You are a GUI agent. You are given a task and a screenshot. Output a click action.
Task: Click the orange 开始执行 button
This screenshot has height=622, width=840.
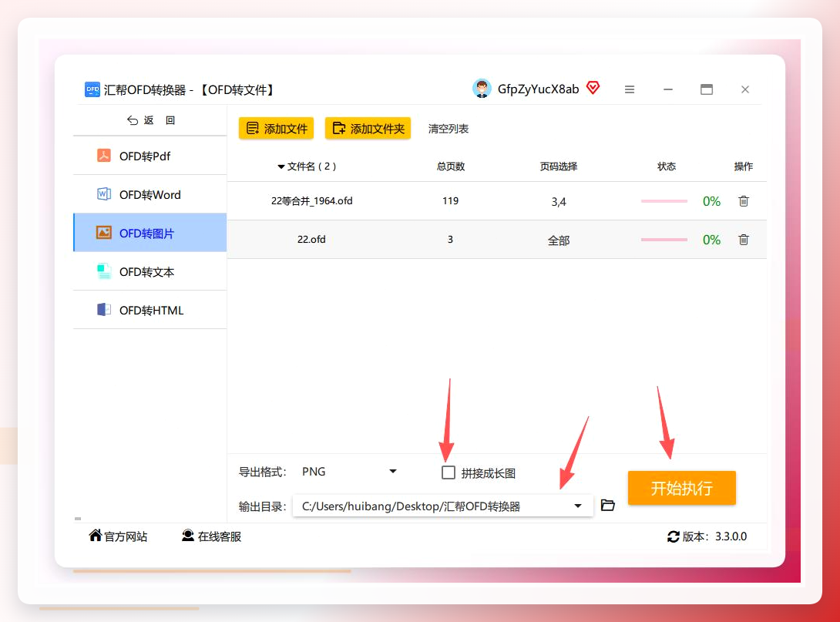pos(681,488)
